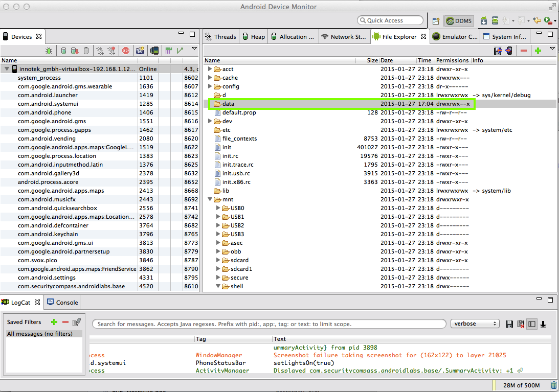Click the green plus new folder icon
The width and height of the screenshot is (559, 392).
(538, 51)
